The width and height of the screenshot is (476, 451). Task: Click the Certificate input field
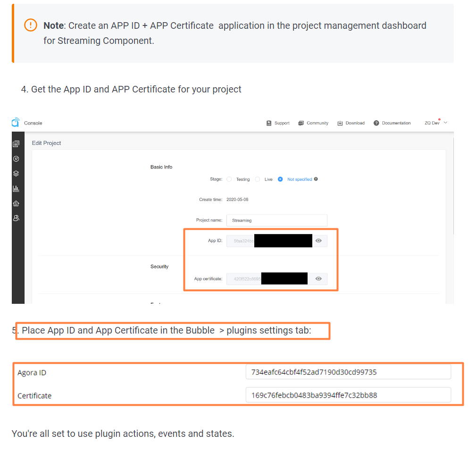click(348, 395)
